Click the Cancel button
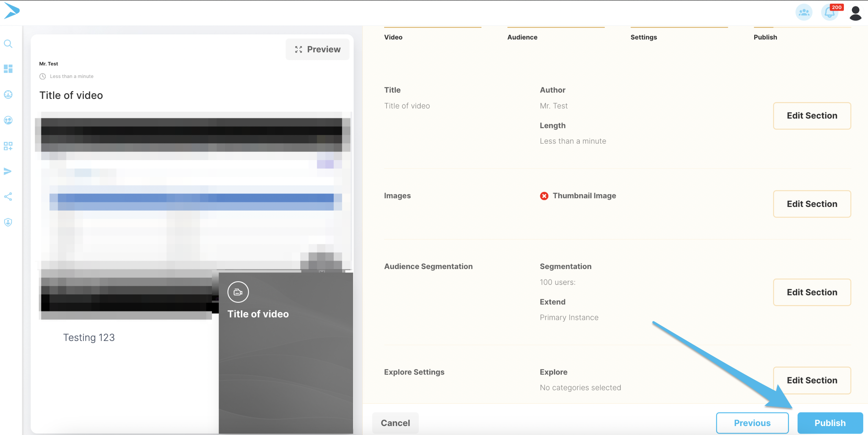Image resolution: width=868 pixels, height=435 pixels. coord(395,423)
